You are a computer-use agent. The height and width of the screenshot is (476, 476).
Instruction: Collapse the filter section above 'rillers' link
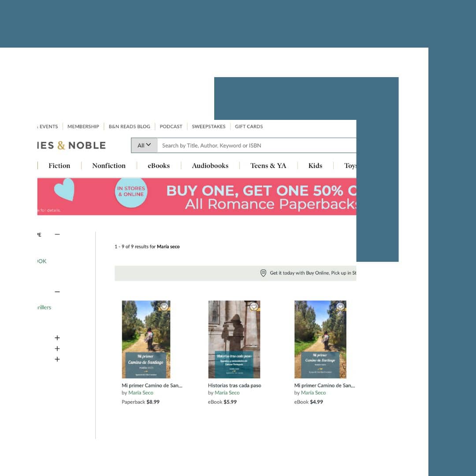tap(57, 292)
